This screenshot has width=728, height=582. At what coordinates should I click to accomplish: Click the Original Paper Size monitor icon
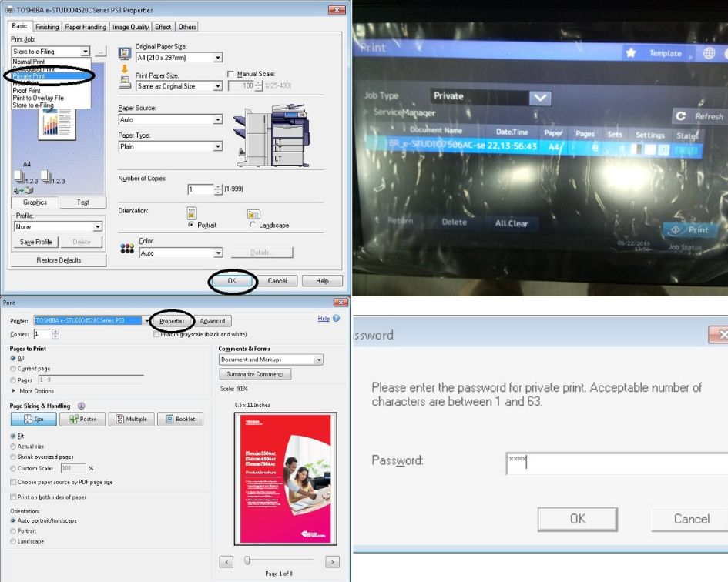click(x=125, y=54)
